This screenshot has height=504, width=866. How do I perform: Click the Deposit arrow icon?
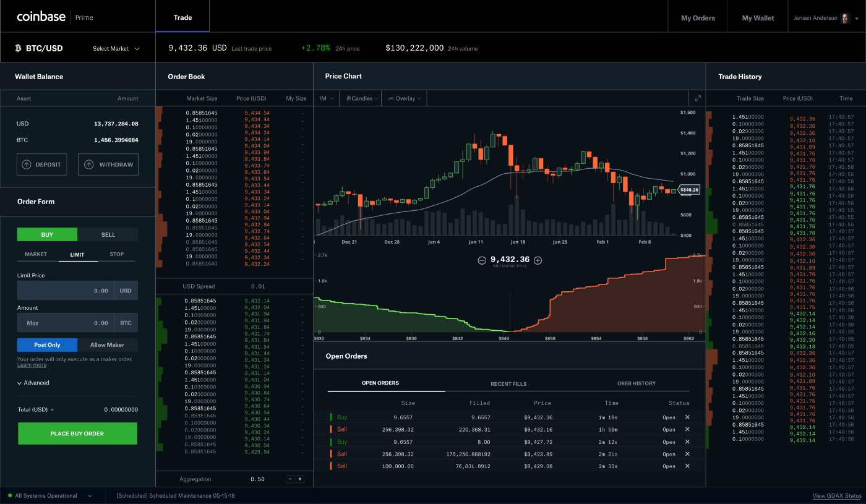25,164
